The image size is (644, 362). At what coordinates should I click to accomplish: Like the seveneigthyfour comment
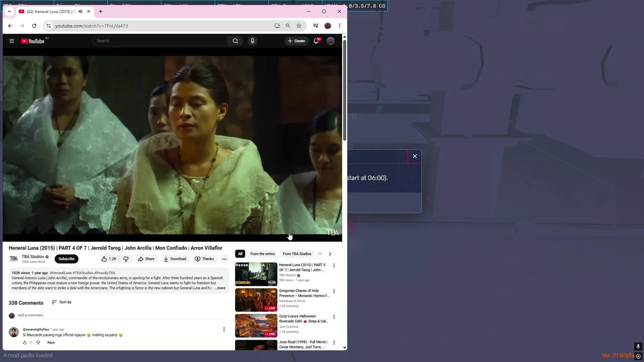(x=25, y=342)
